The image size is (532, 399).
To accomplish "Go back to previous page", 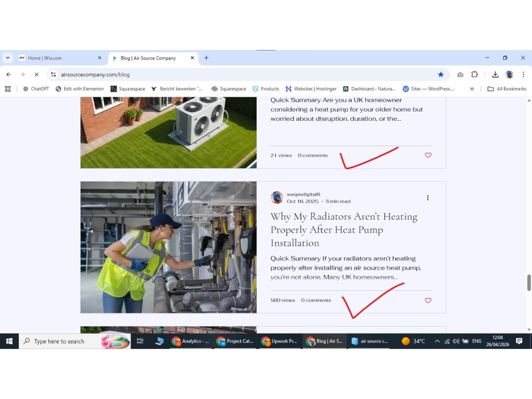I will [9, 74].
